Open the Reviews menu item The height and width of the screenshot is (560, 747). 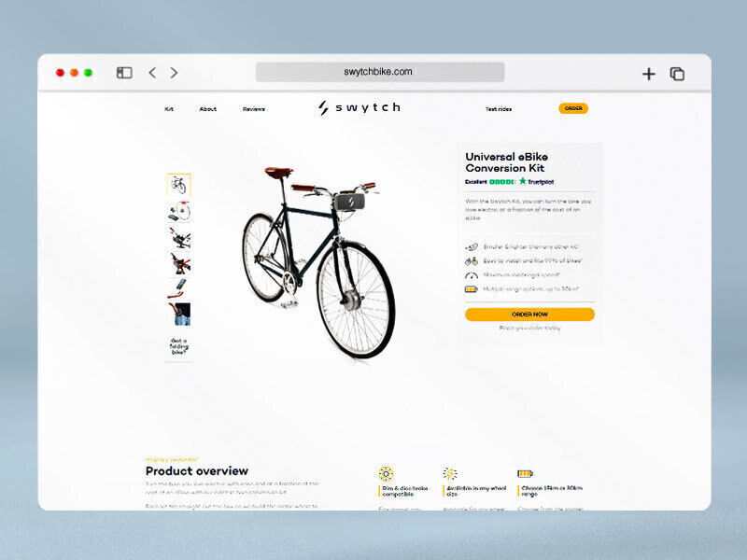pyautogui.click(x=253, y=109)
